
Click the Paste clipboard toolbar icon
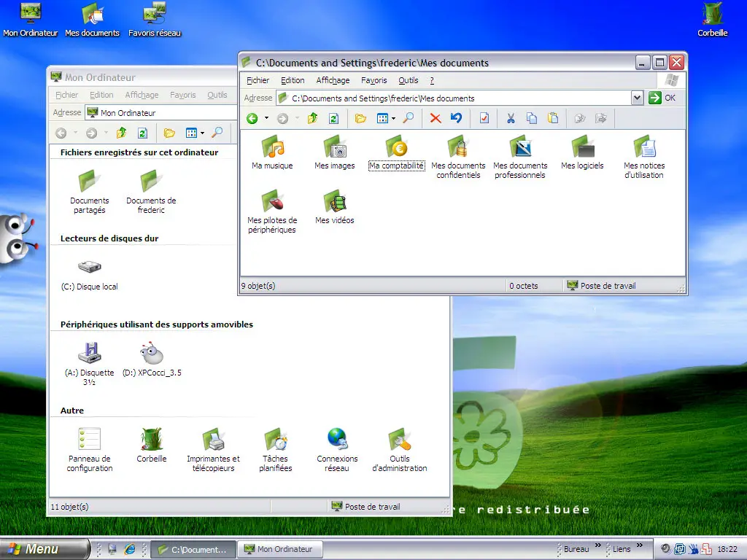point(553,118)
